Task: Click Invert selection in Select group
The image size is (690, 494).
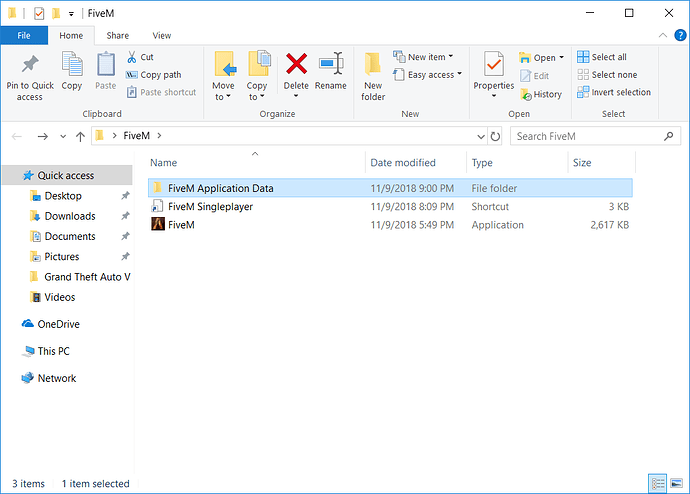Action: [x=613, y=92]
